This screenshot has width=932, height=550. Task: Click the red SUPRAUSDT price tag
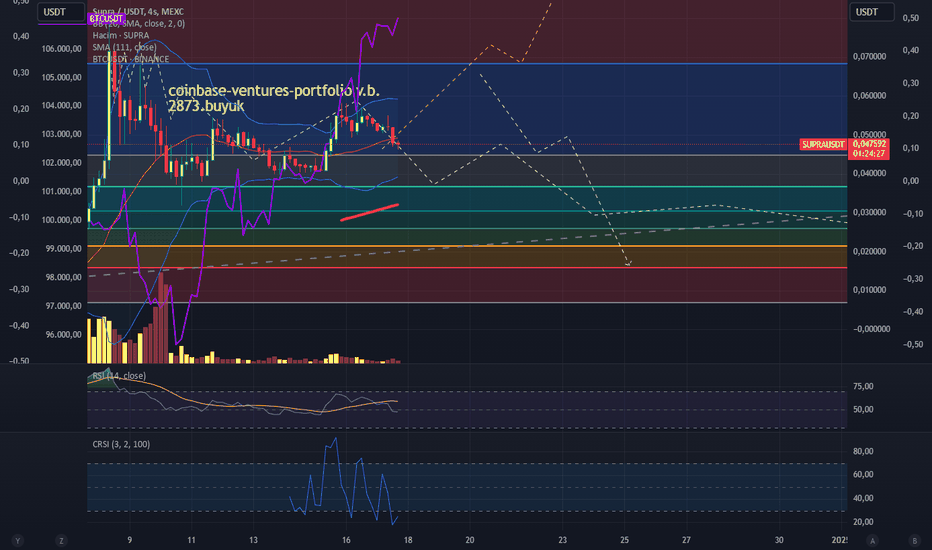(823, 144)
